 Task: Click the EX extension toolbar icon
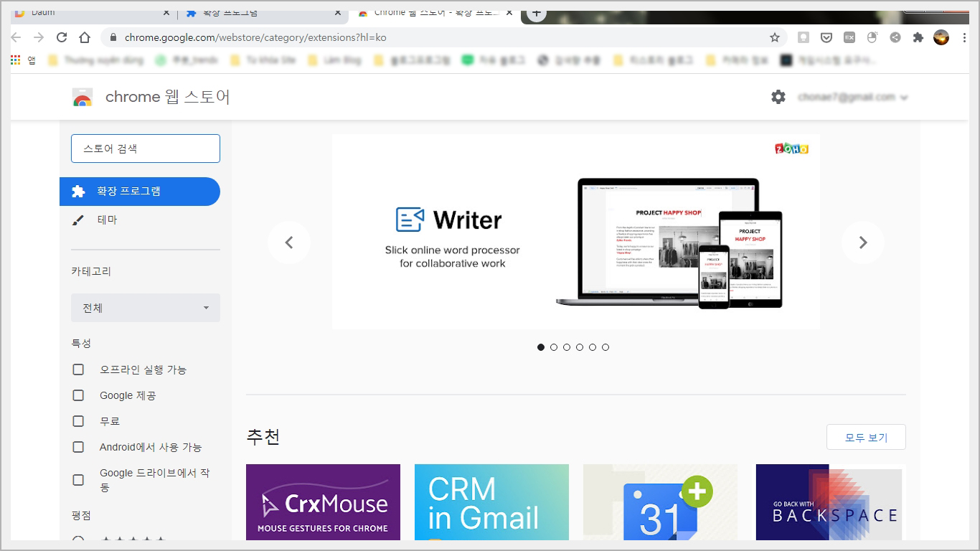tap(849, 37)
